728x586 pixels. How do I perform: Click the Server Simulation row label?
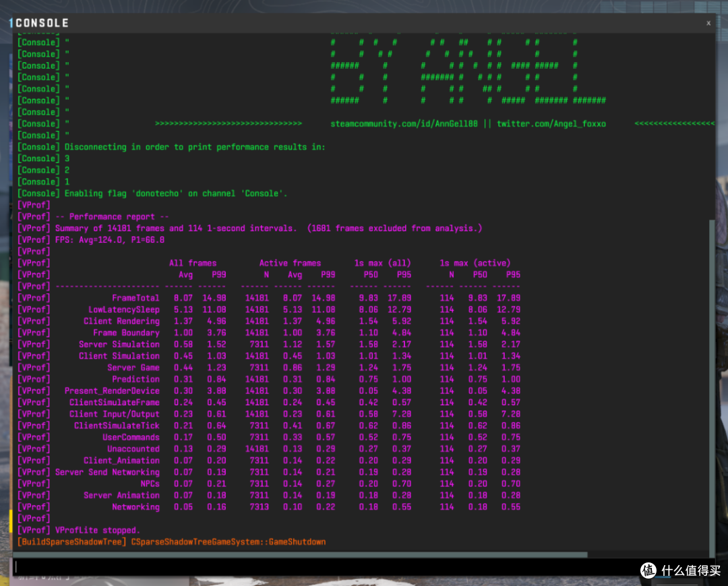[x=119, y=345]
